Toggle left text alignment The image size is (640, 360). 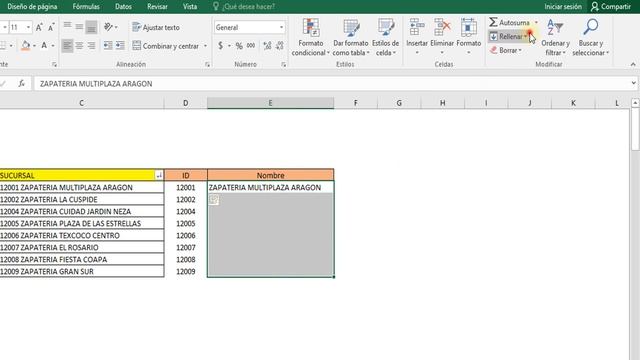click(x=67, y=46)
